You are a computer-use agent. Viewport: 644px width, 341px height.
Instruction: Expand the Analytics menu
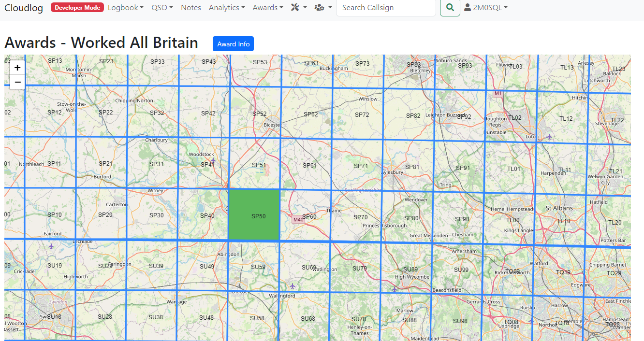(x=227, y=8)
